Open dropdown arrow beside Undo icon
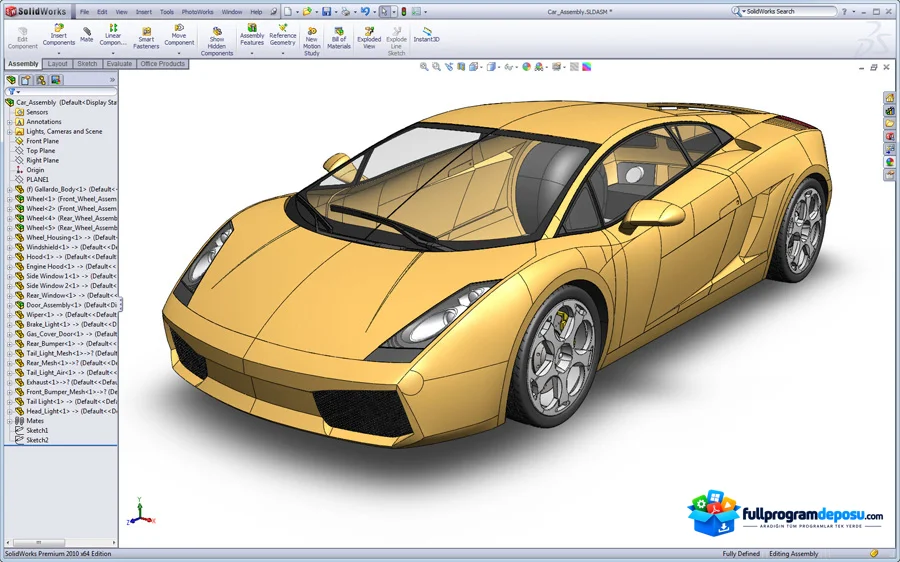The image size is (900, 562). coord(374,12)
